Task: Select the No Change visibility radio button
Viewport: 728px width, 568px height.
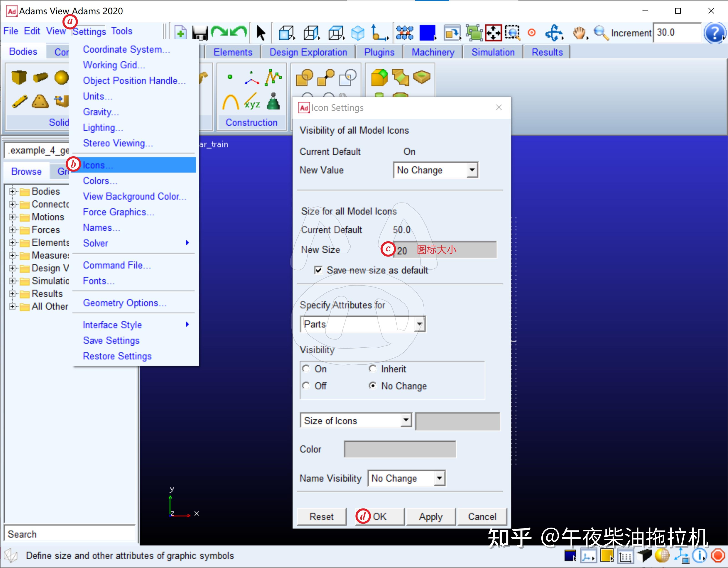Action: (x=373, y=385)
